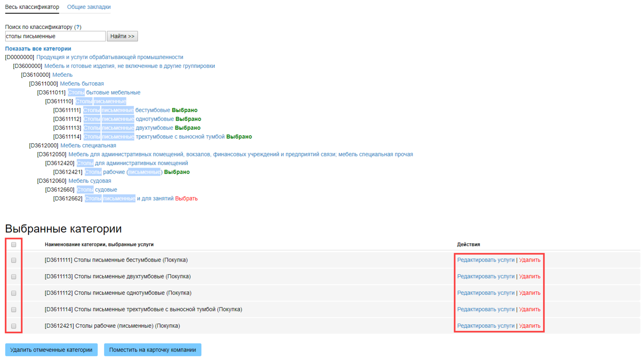644x361 pixels.
Task: Switch to the Общие закладки tab
Action: (89, 7)
